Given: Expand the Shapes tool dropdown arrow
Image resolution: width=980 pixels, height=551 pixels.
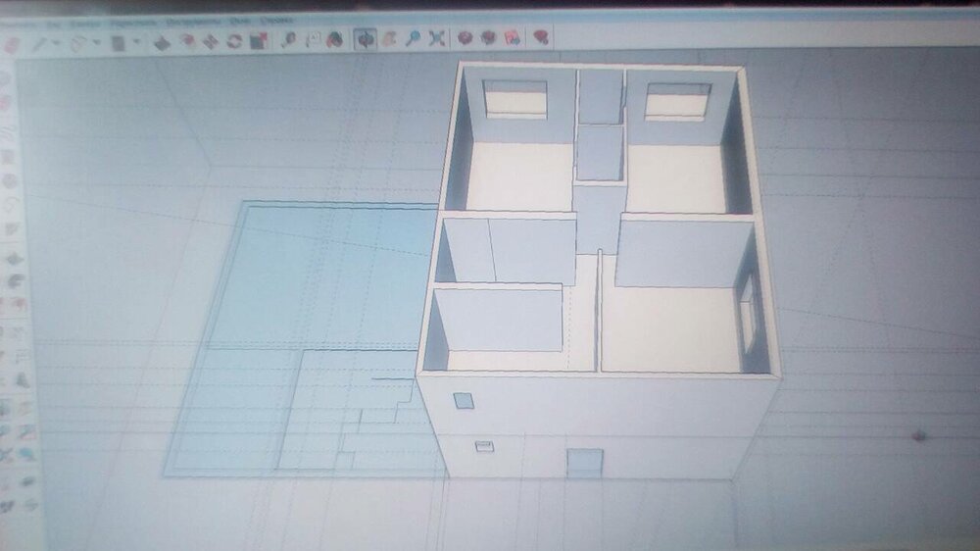Looking at the screenshot, I should 136,42.
